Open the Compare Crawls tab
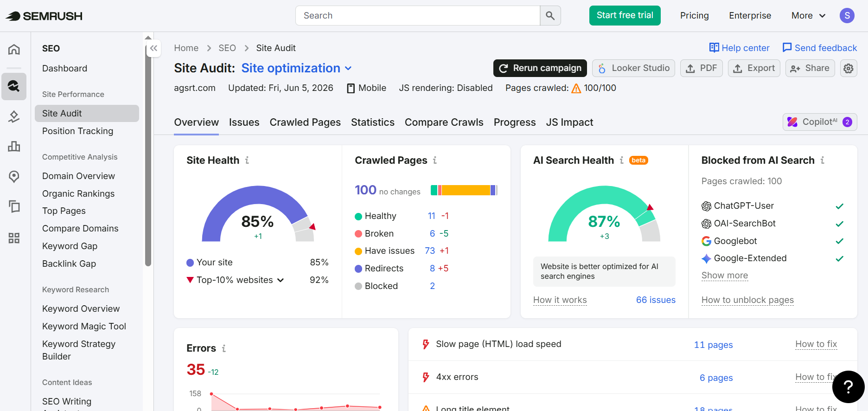Screen dimensions: 868x411 (444, 122)
